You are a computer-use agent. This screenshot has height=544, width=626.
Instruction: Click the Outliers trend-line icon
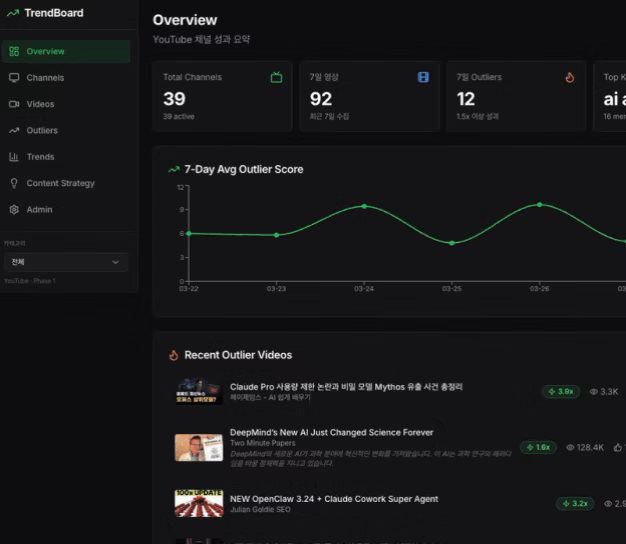pos(14,131)
